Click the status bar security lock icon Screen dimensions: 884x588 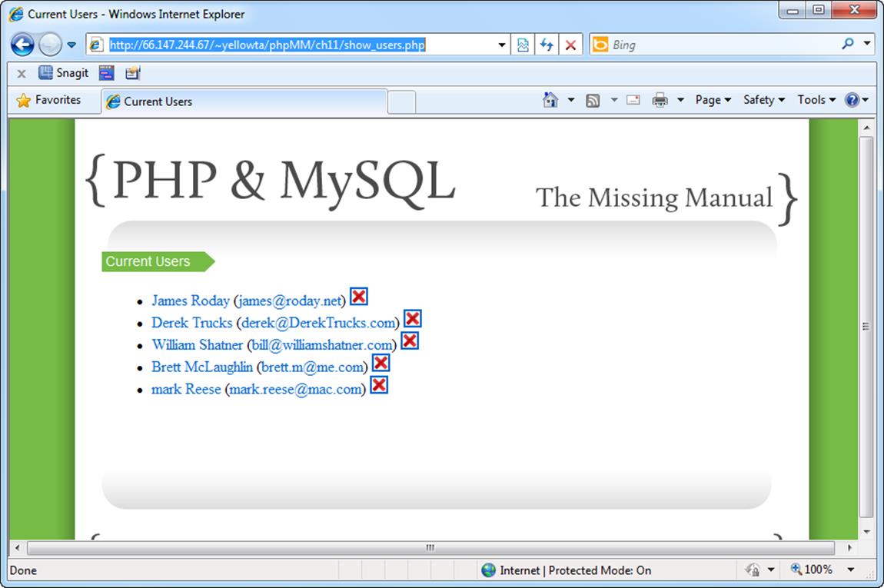[753, 570]
